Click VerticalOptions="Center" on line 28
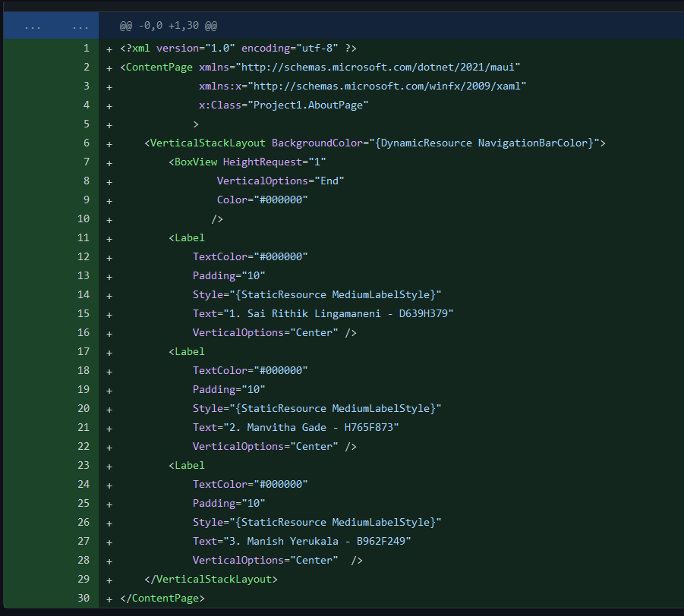This screenshot has height=616, width=684. [x=265, y=560]
